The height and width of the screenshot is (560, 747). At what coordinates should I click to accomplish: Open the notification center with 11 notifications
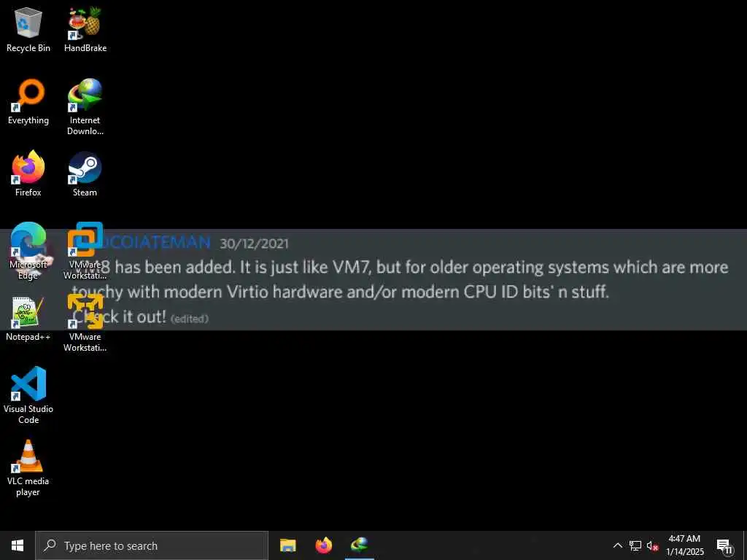[x=724, y=545]
